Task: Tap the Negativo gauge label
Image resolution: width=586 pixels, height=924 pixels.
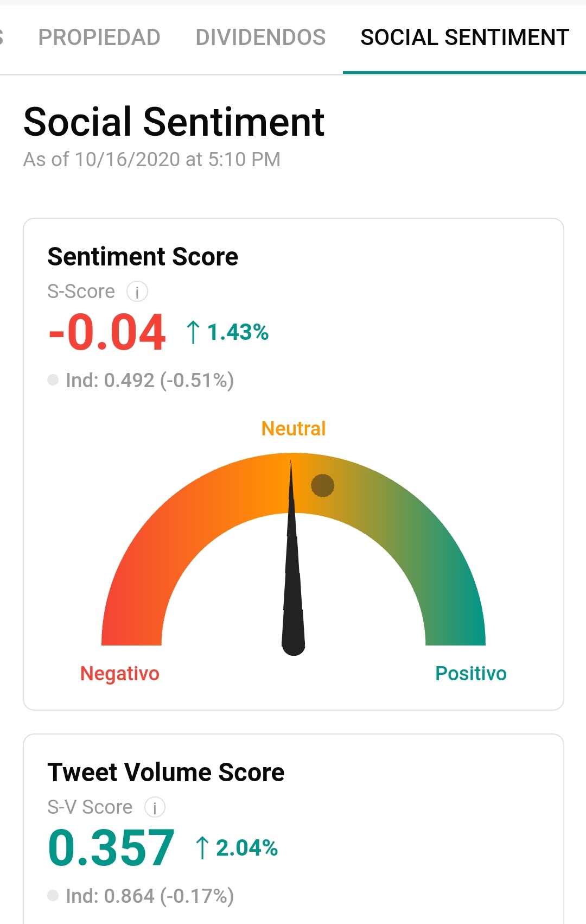Action: point(120,674)
